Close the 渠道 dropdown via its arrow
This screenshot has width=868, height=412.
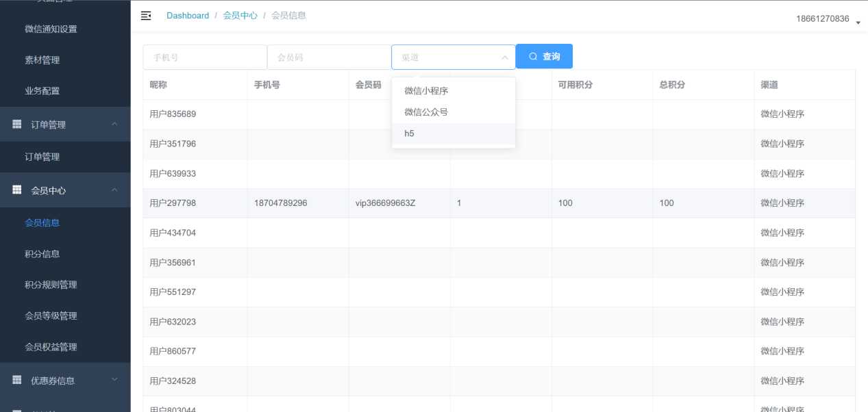click(x=505, y=57)
